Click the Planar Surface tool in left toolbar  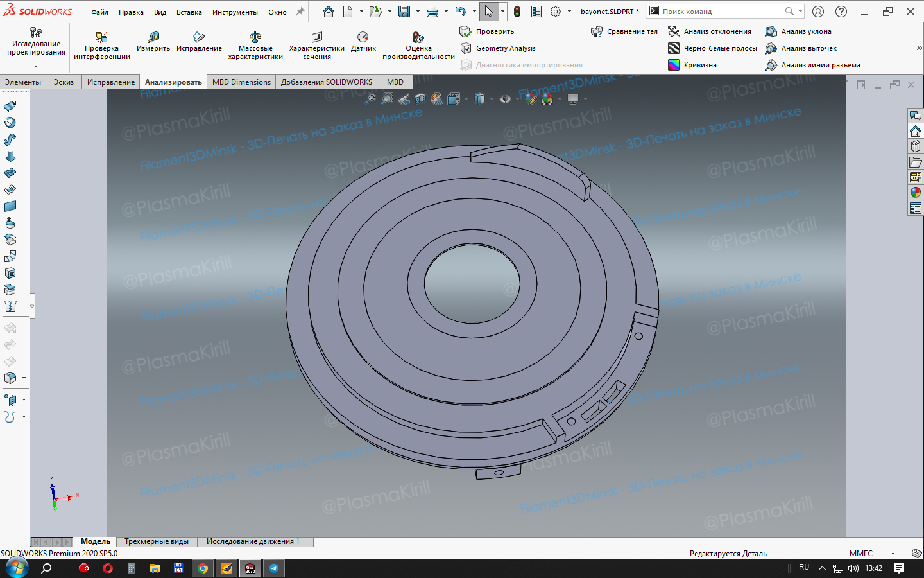click(x=10, y=206)
